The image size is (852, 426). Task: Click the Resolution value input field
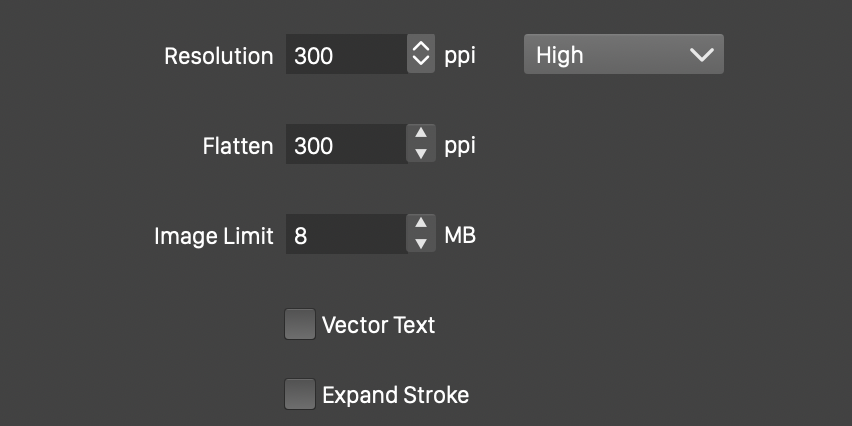click(346, 56)
